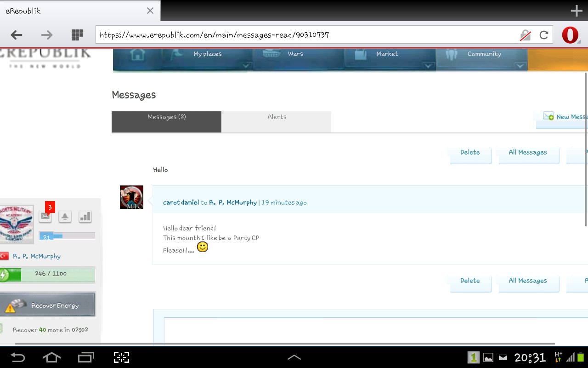Click the horizontal page scrollbar
Viewport: 588px width, 368px height.
285,343
